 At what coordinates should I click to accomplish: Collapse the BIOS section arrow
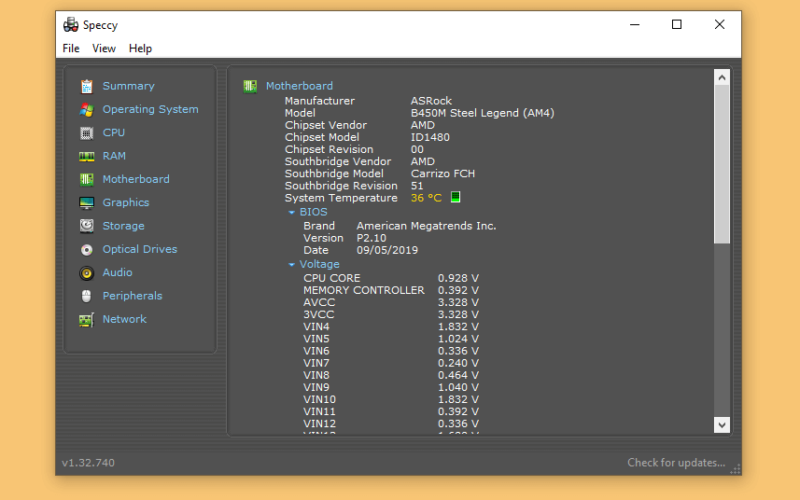(x=291, y=212)
